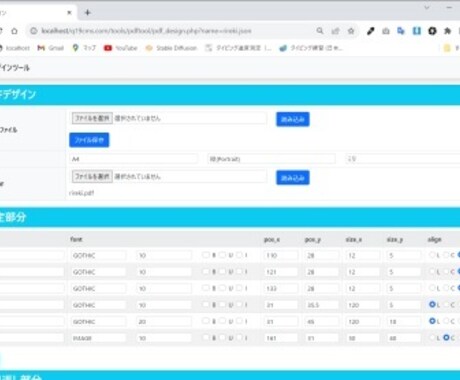Click the pos_x field containing 121
The image size is (460, 380).
click(x=281, y=272)
